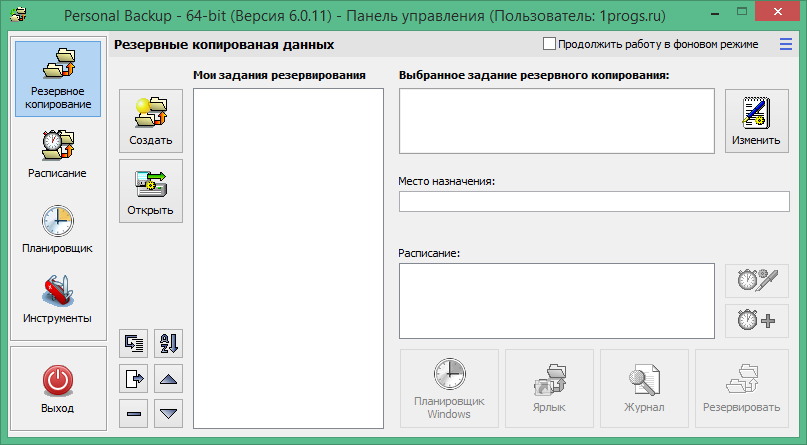The width and height of the screenshot is (807, 445).
Task: Enable Продолжить работу в фоновом режиме checkbox
Action: pos(549,44)
